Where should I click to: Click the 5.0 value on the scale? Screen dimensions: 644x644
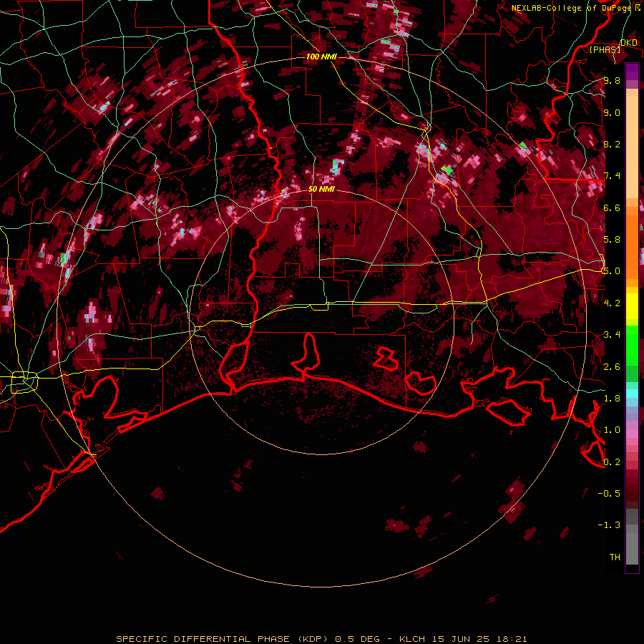tap(612, 271)
